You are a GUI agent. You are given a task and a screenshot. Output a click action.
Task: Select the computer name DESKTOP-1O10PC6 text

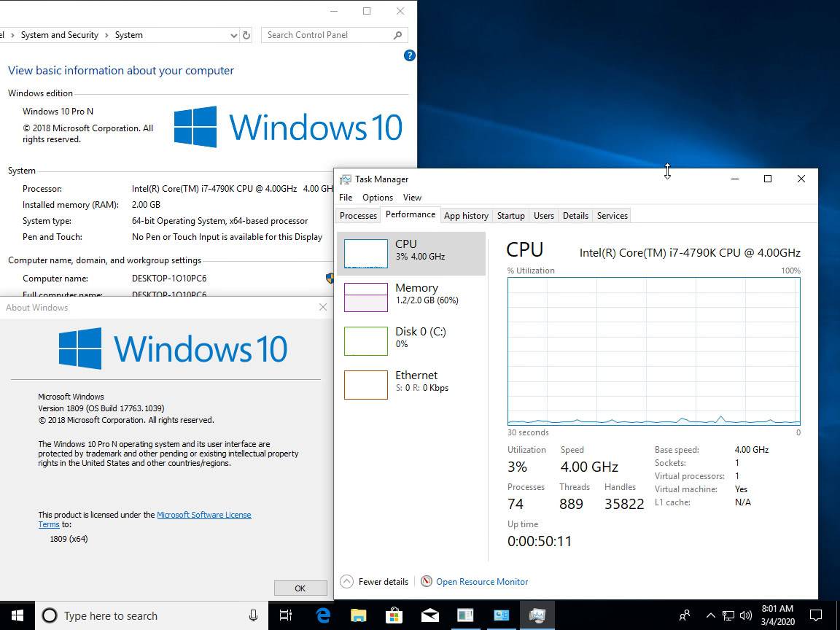169,279
